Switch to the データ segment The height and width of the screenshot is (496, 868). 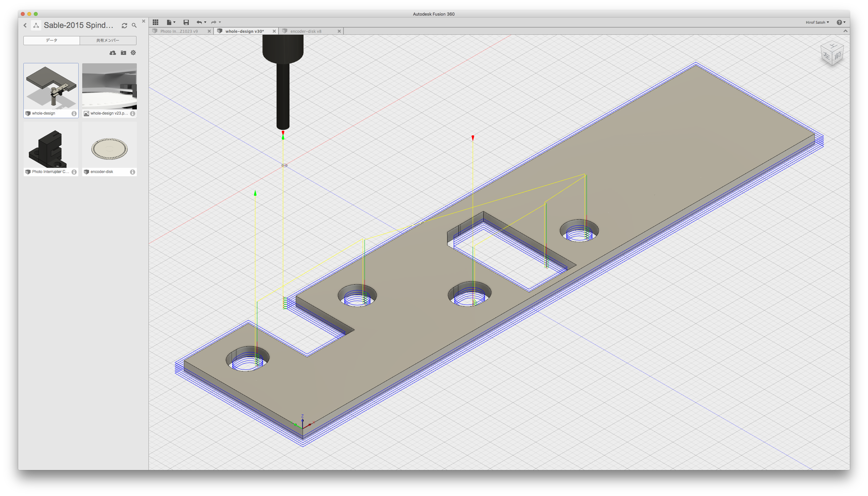click(x=51, y=41)
